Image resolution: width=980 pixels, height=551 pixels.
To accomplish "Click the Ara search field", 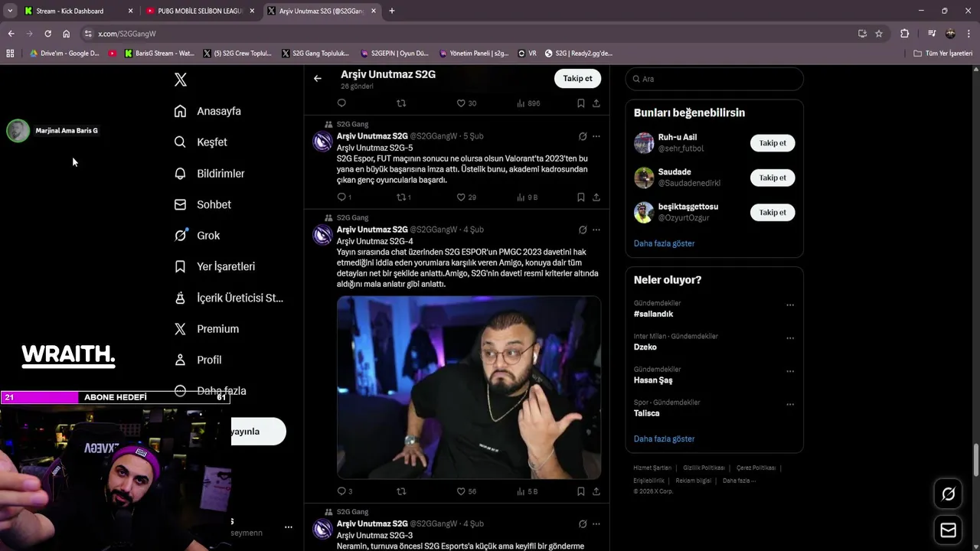I will click(714, 79).
